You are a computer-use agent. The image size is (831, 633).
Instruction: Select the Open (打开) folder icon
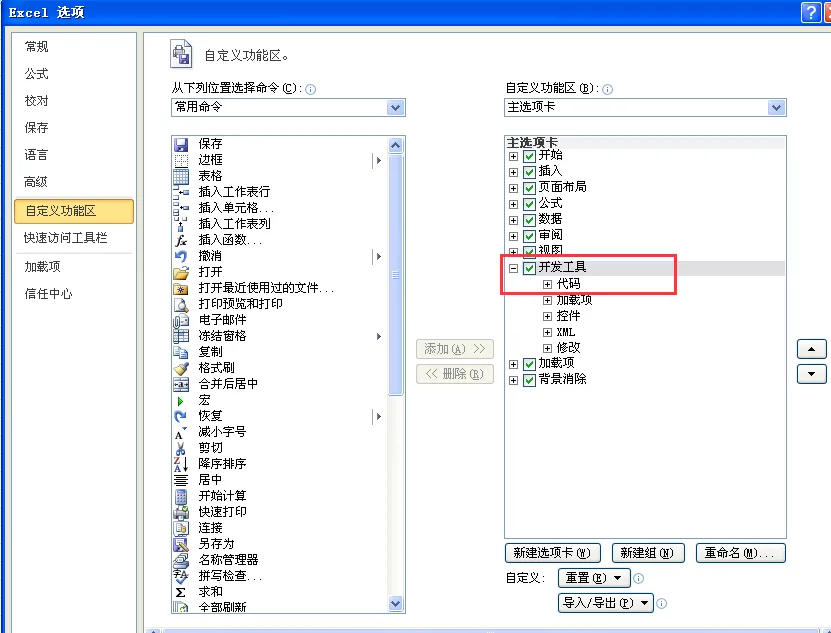(181, 272)
